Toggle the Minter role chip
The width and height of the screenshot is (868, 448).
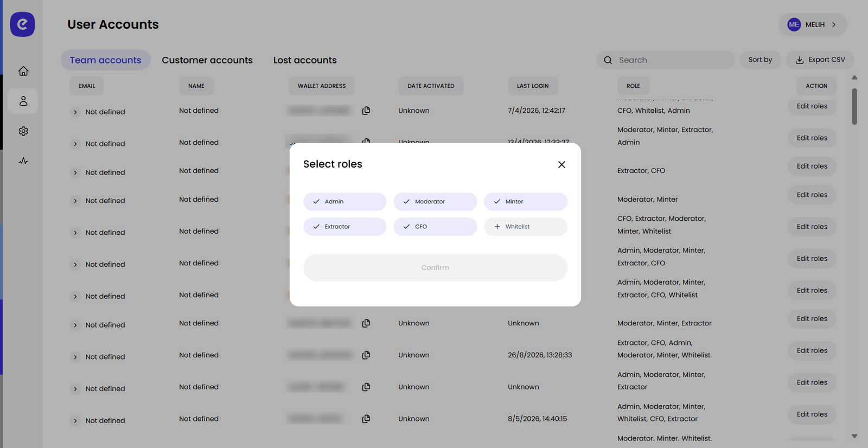[526, 202]
